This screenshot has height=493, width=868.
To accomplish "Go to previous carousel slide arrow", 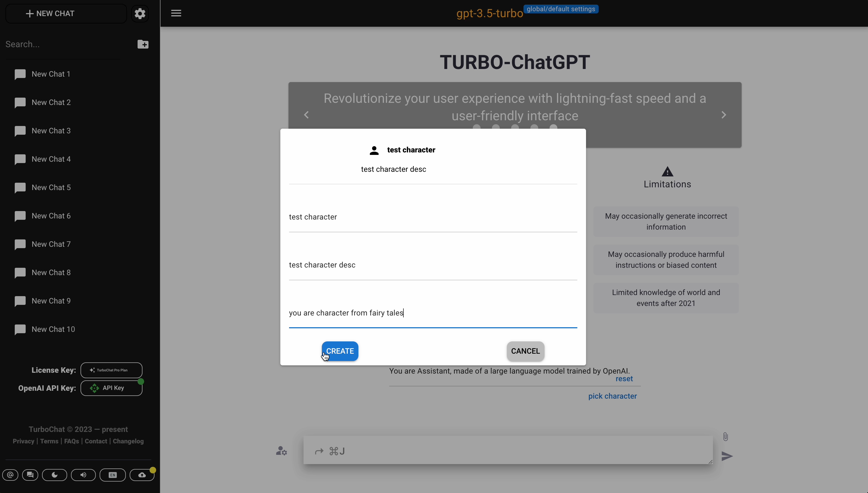I will [x=306, y=115].
